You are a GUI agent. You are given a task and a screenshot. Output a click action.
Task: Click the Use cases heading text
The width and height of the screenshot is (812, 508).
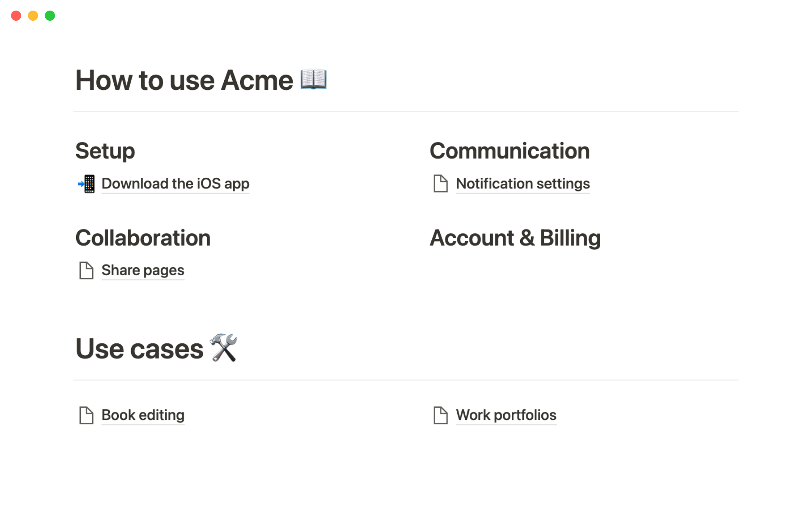(139, 349)
